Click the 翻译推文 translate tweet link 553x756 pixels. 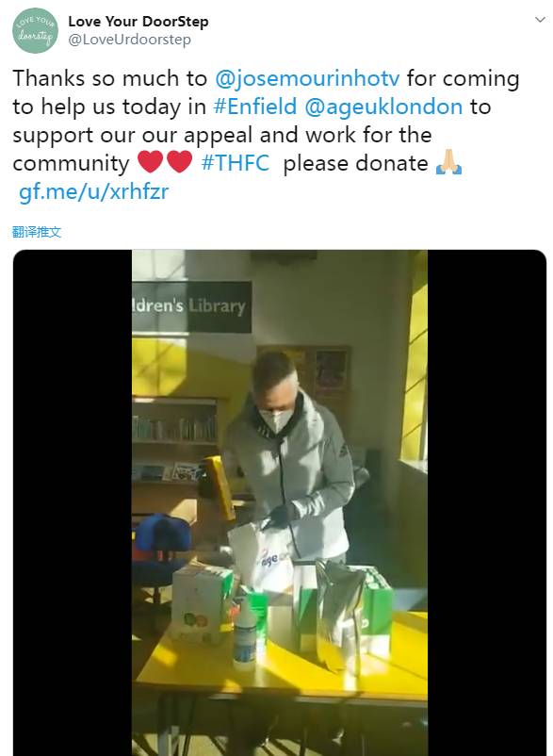tap(37, 232)
